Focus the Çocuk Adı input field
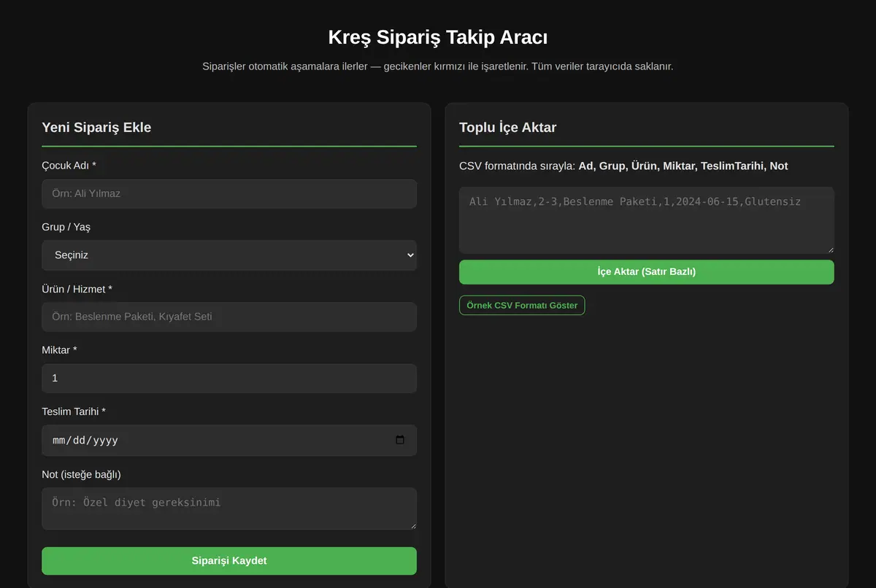The width and height of the screenshot is (876, 588). click(229, 194)
